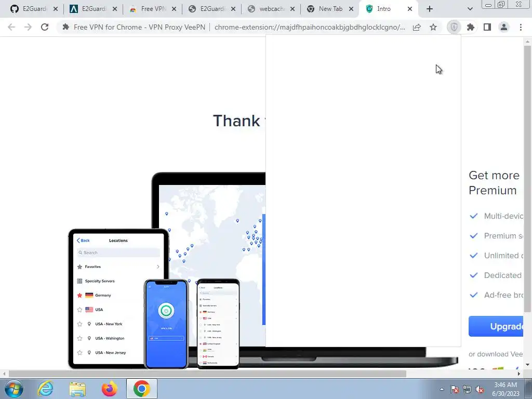Reload the current page
This screenshot has height=399, width=532.
coord(45,27)
